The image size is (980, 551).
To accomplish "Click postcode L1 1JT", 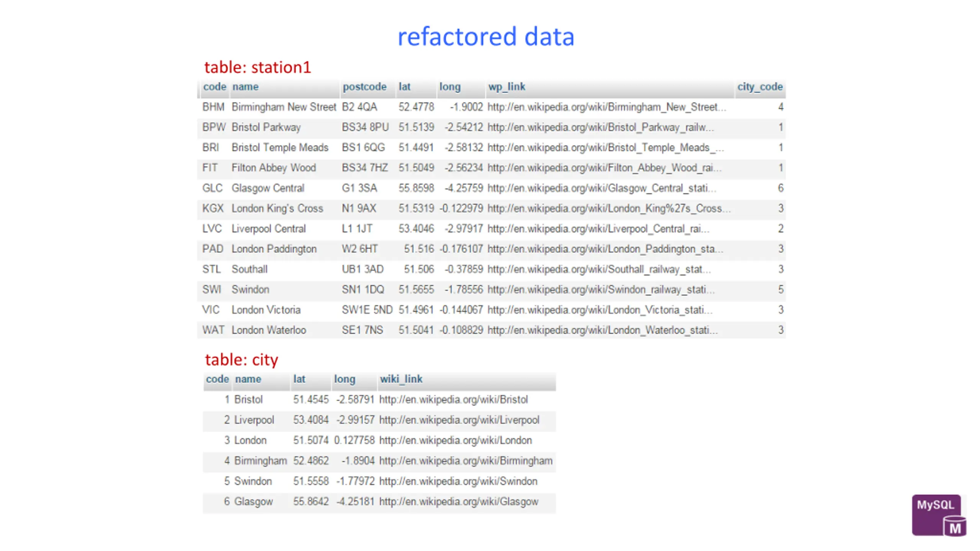I will point(357,228).
